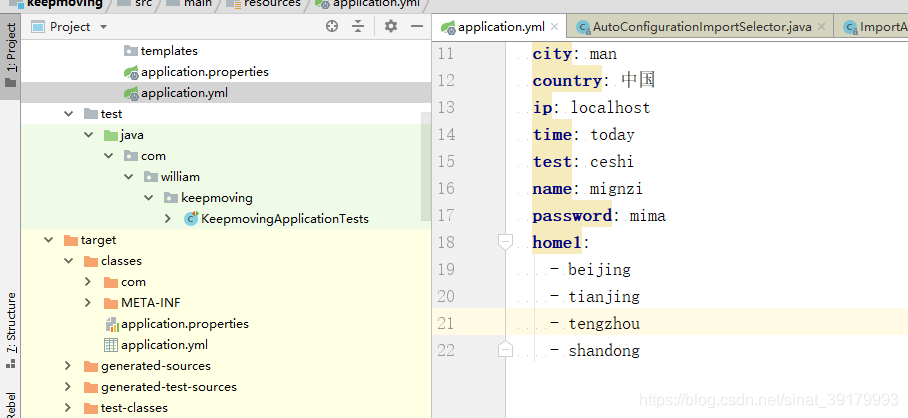Click application.yml file icon under classes

pos(111,345)
